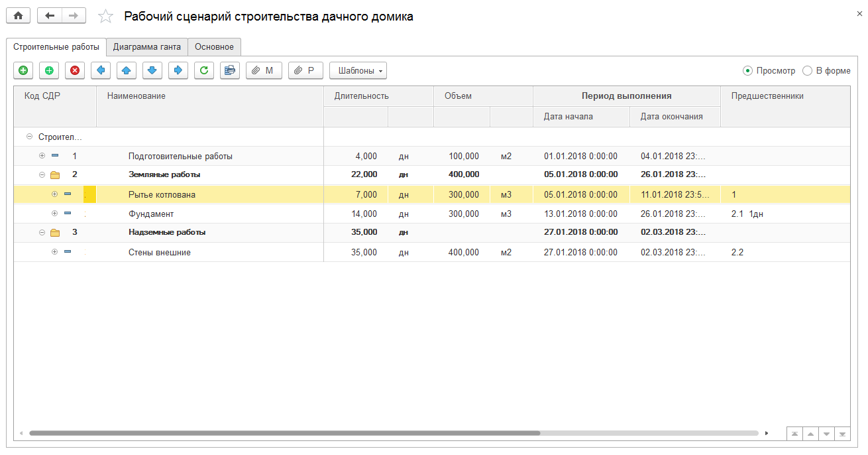
Task: Move the work one level left with the blue arrow
Action: click(101, 70)
